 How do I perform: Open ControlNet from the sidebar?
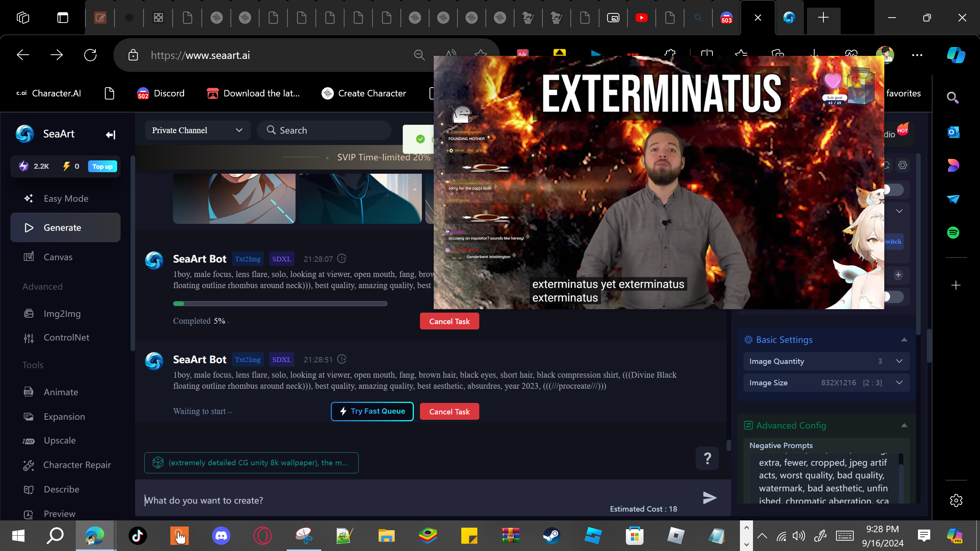pyautogui.click(x=65, y=337)
